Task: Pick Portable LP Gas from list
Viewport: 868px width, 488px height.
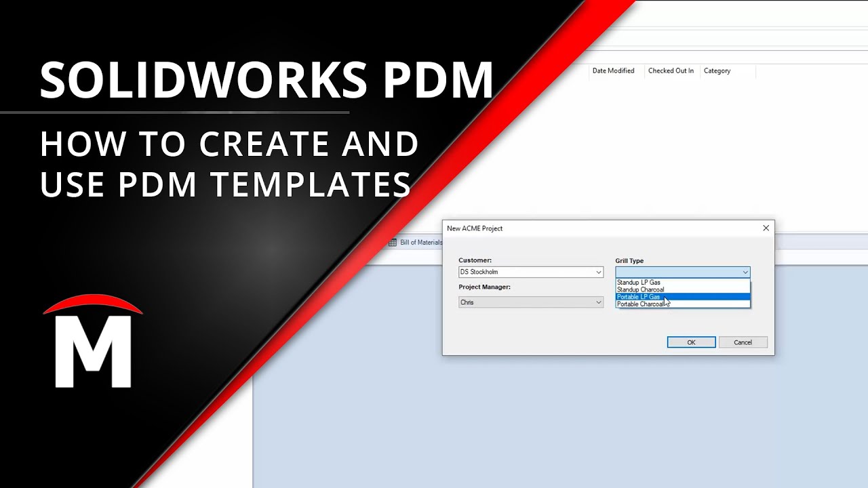Action: pyautogui.click(x=683, y=297)
